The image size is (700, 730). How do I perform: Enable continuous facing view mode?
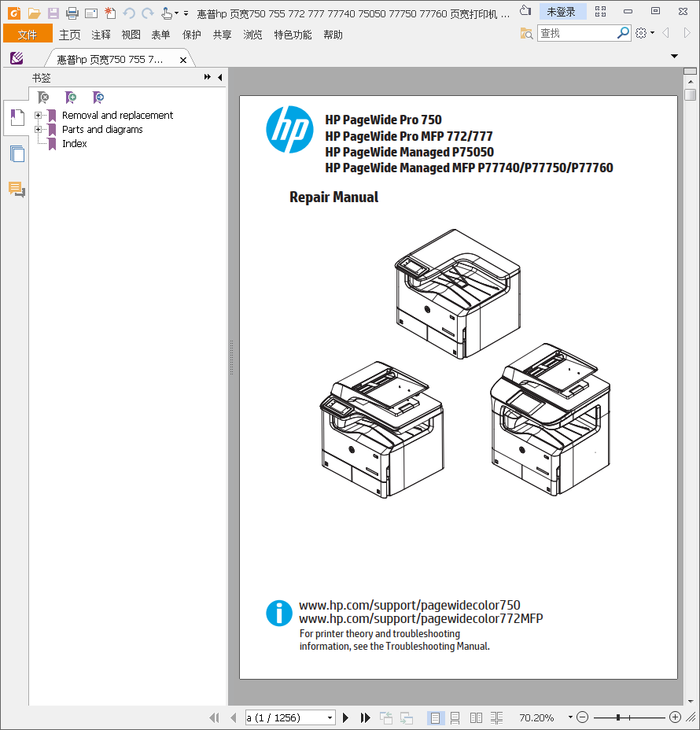tap(496, 718)
